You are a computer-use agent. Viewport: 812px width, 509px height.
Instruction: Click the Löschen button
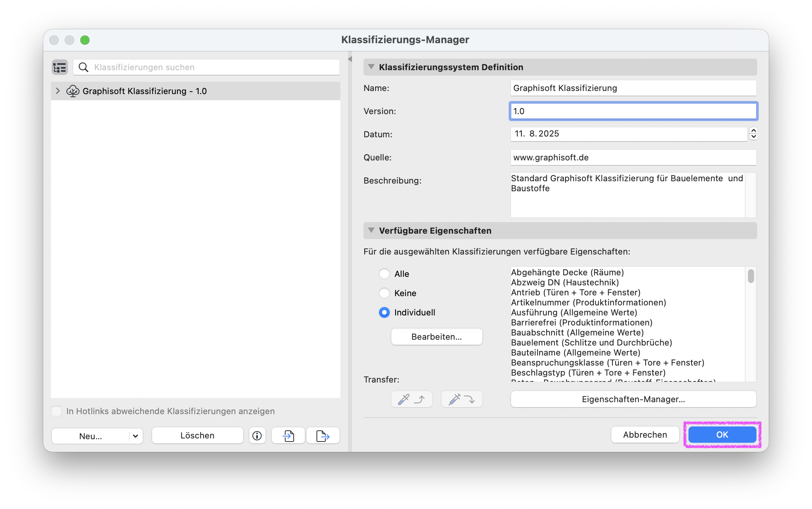click(x=197, y=435)
